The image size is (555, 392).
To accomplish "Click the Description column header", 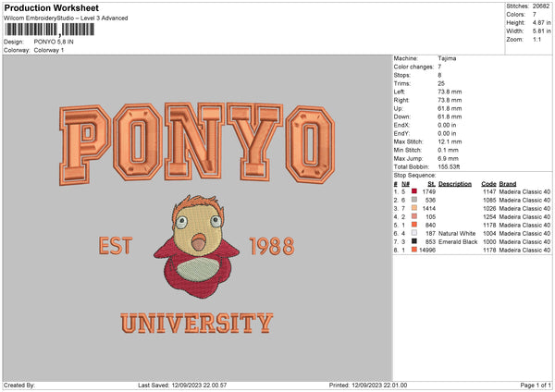I will point(454,183).
